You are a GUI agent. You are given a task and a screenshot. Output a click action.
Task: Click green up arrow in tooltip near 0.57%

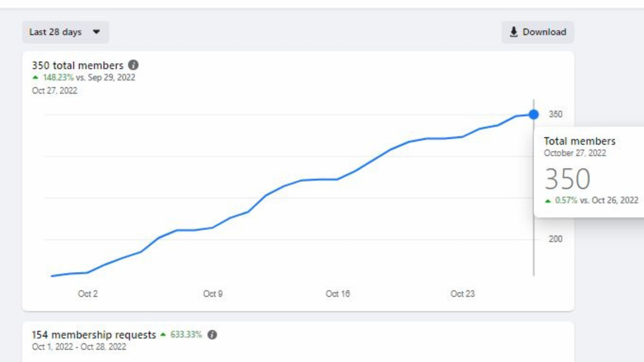point(548,201)
